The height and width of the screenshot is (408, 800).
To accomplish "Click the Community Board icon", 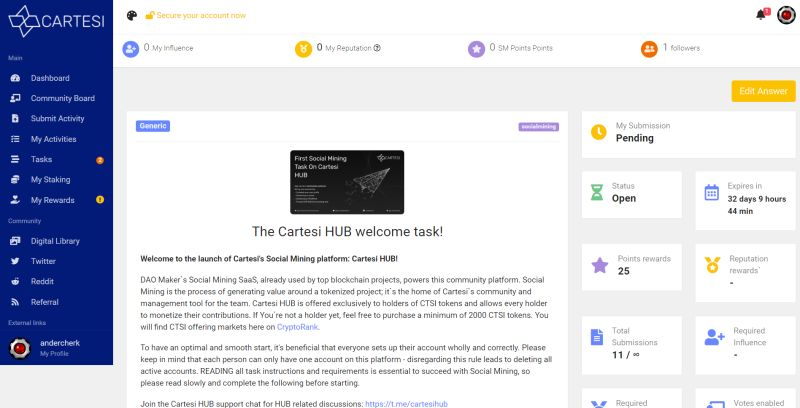I will 15,98.
